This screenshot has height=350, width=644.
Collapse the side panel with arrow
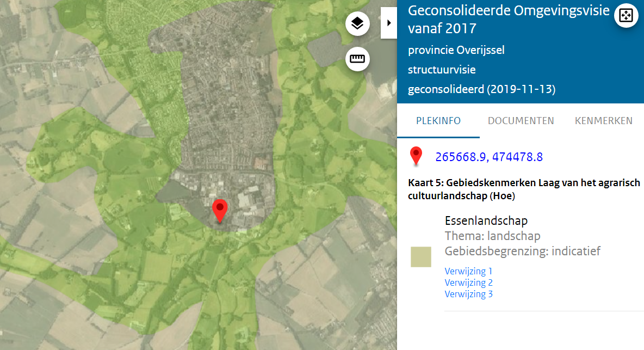388,23
